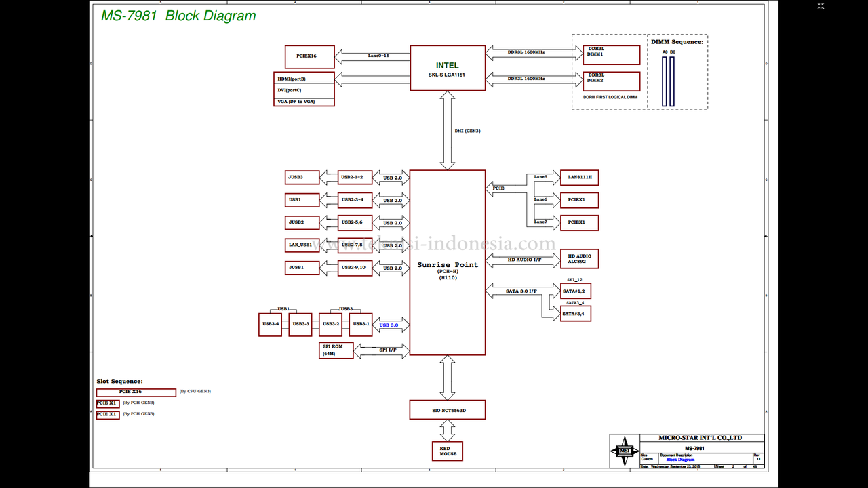Click the USB2-1~2 box
This screenshot has width=868, height=488.
pos(355,178)
